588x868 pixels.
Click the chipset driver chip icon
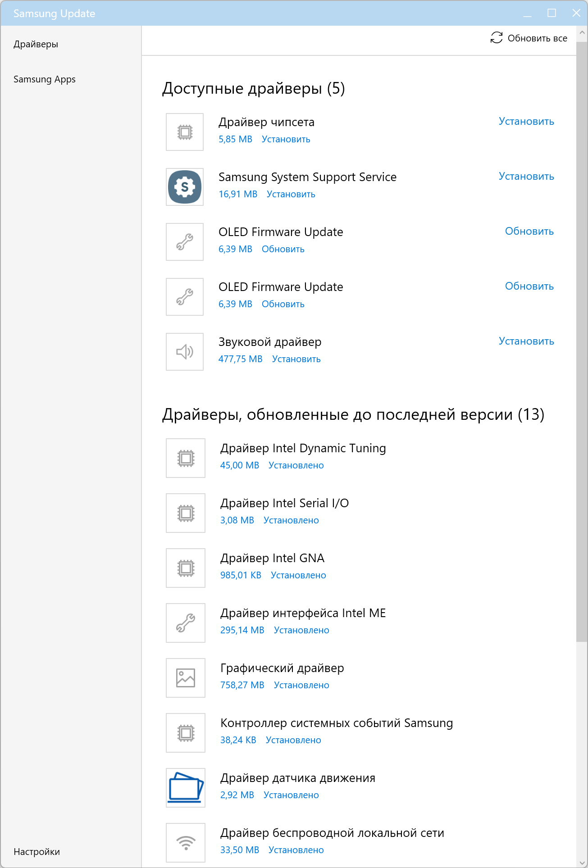pyautogui.click(x=185, y=132)
